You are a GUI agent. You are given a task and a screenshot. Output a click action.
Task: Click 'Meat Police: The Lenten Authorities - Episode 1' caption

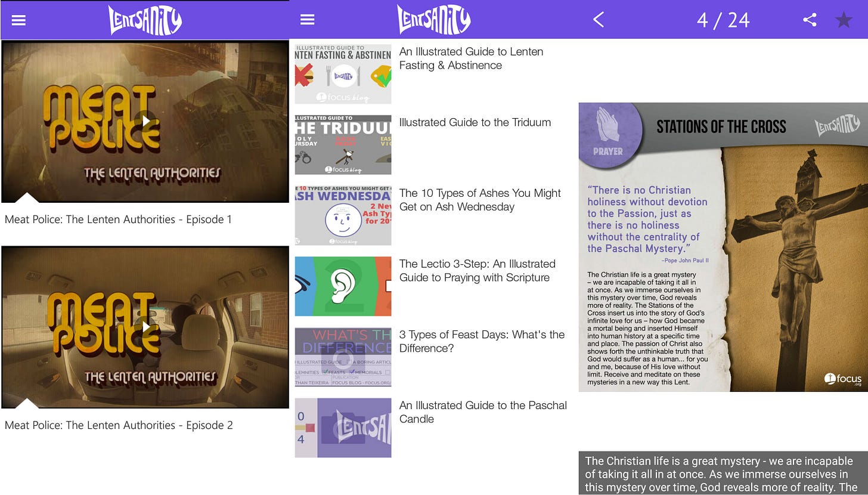(x=119, y=219)
